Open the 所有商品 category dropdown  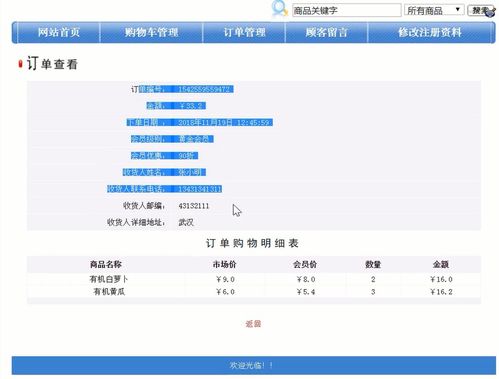pos(434,10)
